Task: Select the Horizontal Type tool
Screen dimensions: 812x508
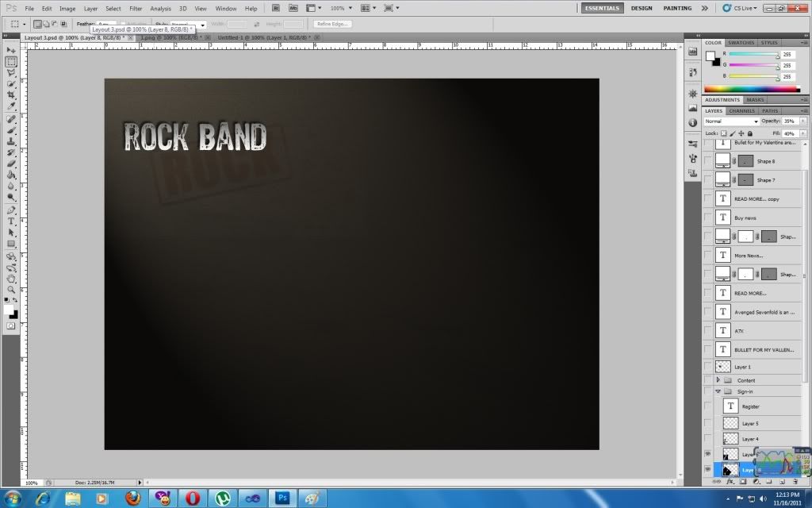Action: [11, 221]
